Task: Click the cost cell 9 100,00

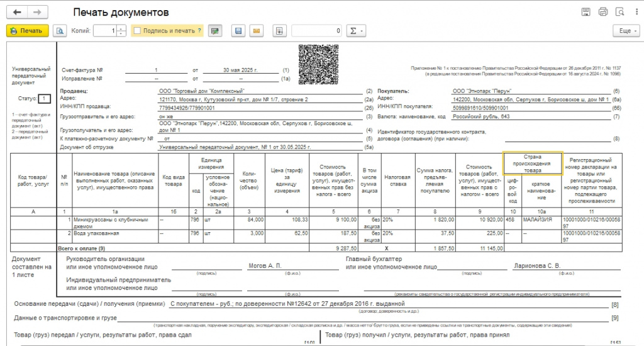Action: [333, 223]
